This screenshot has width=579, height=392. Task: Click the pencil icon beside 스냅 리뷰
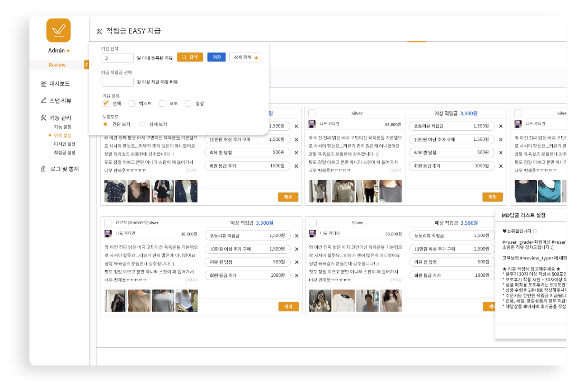click(x=44, y=101)
